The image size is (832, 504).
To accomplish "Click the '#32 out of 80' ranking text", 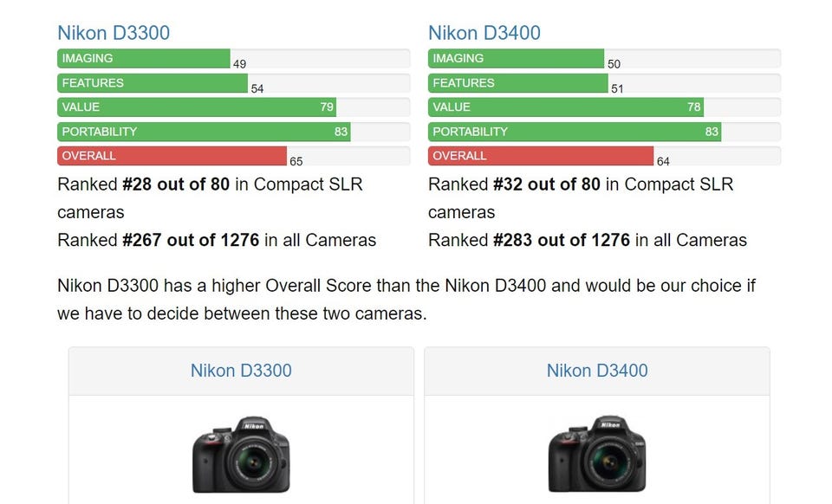I will (x=547, y=184).
